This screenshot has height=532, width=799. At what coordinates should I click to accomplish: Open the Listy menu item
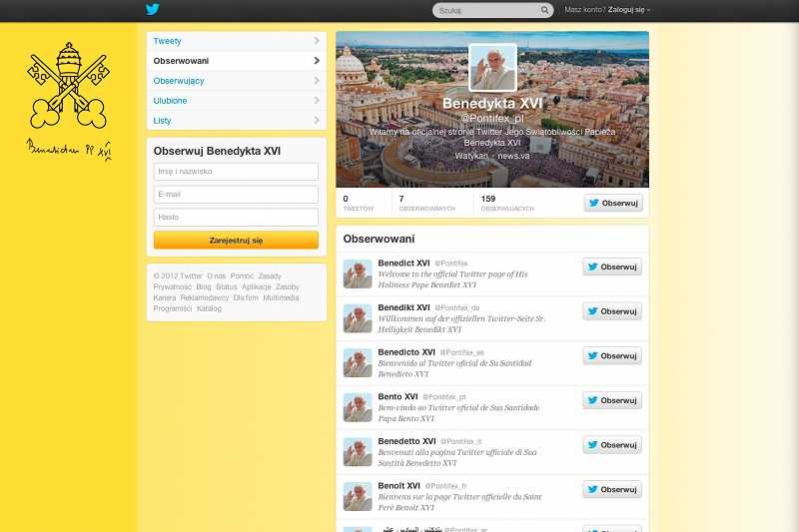pyautogui.click(x=236, y=121)
